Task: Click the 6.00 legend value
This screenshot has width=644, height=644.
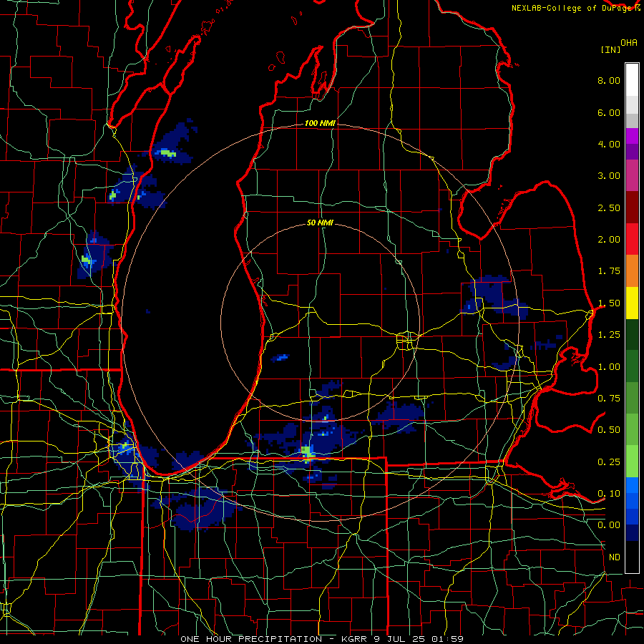Action: [609, 112]
